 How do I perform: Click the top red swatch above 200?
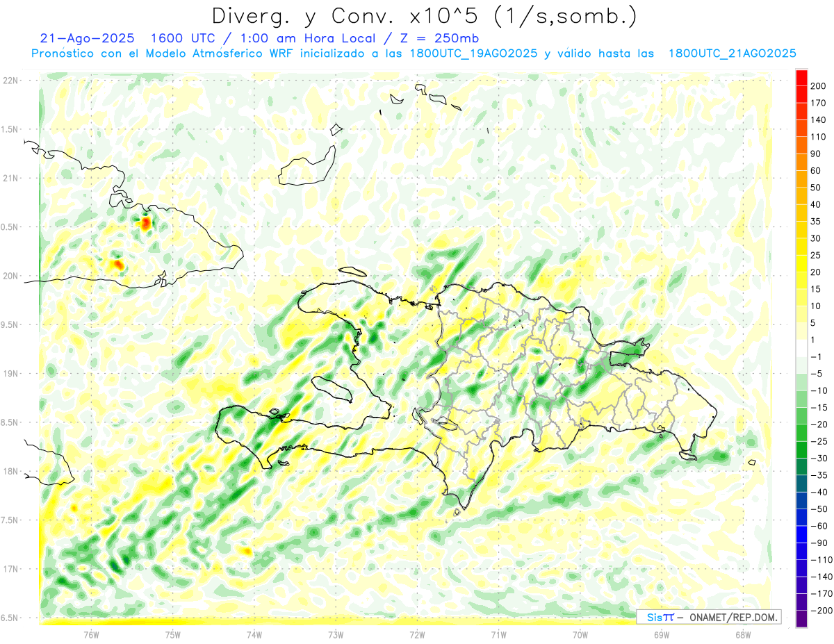[802, 77]
